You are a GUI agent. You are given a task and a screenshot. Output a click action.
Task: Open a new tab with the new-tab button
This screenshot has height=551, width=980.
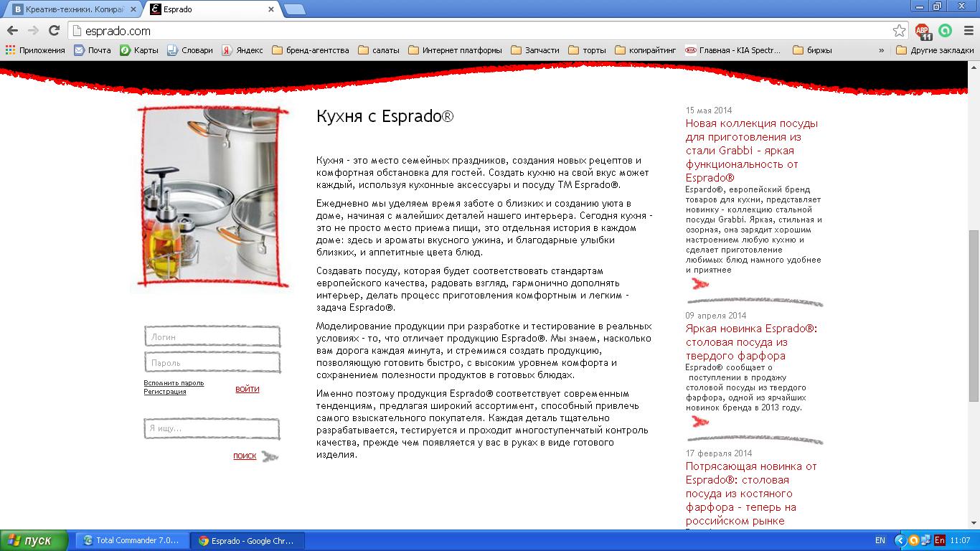point(294,9)
